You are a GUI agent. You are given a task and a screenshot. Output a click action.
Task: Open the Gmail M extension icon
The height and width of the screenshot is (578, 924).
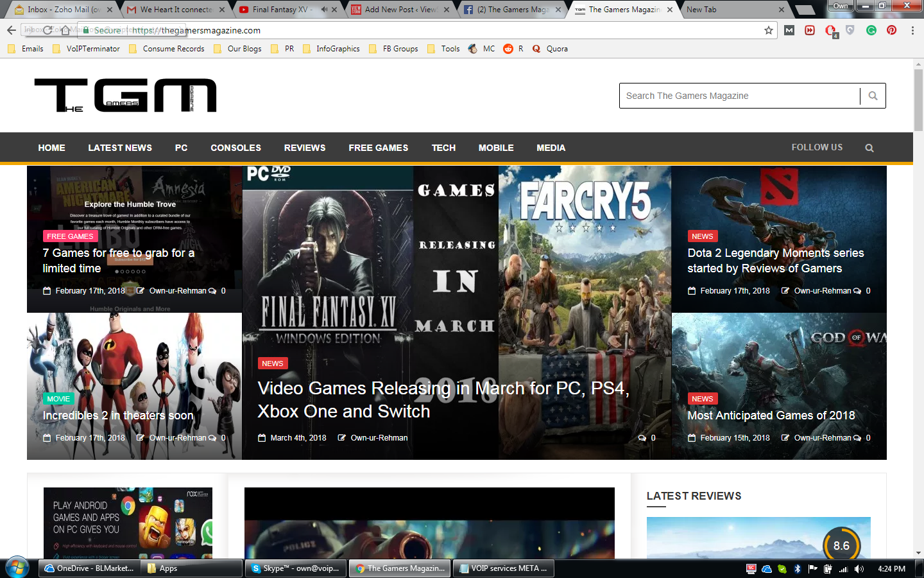[x=789, y=30]
